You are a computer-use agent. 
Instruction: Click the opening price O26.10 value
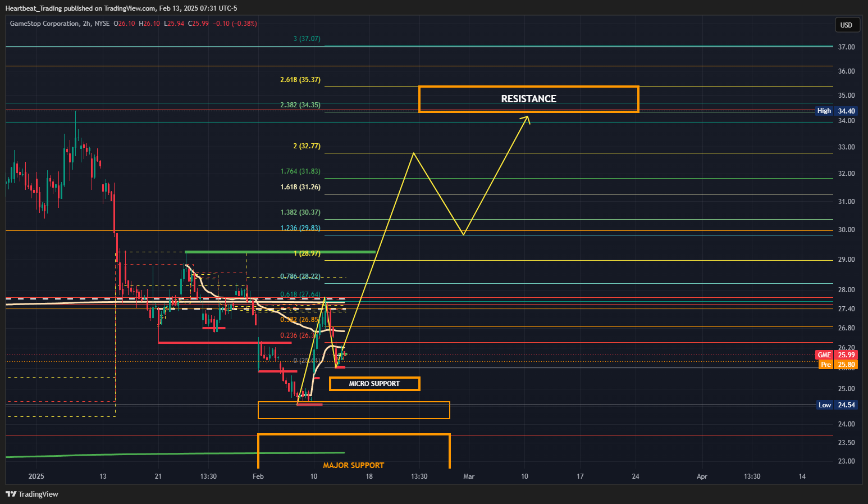point(125,24)
